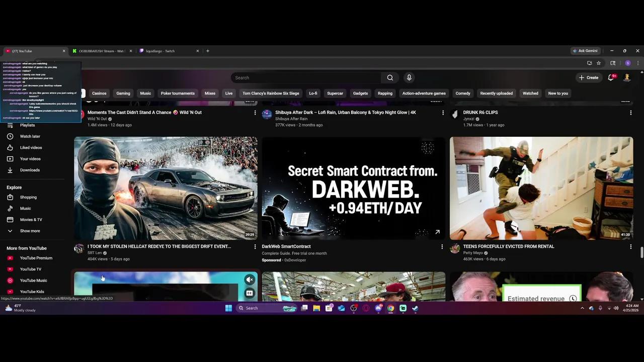
Task: Open Your videos in the sidebar
Action: click(30, 159)
